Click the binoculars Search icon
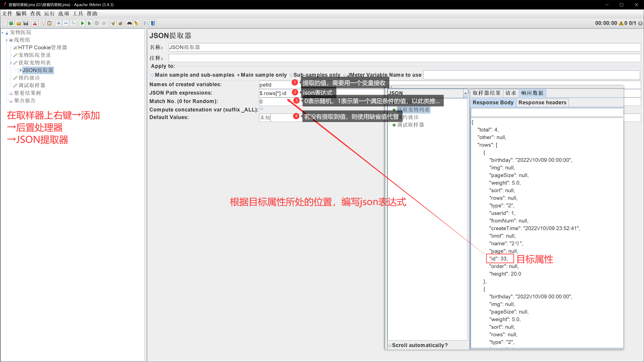 point(130,23)
